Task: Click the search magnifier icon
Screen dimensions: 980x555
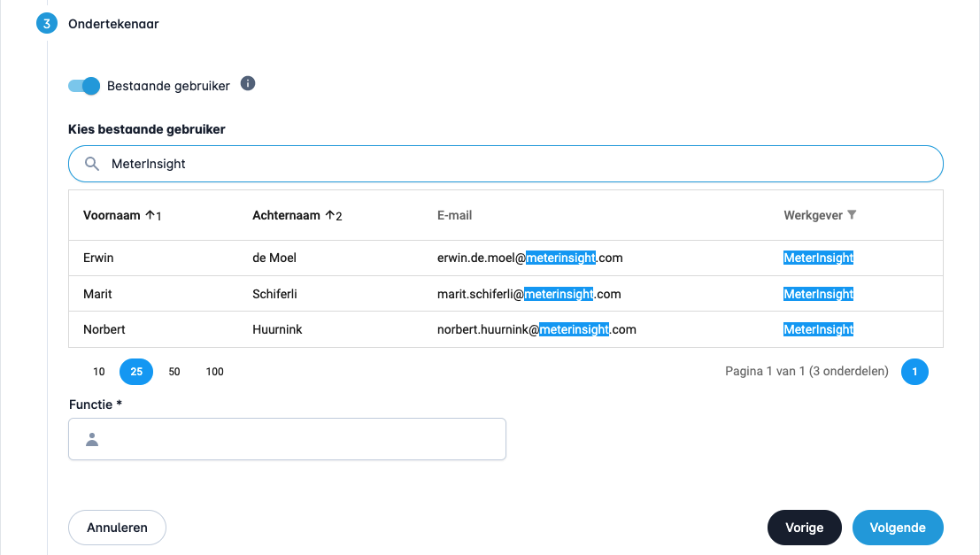Action: 91,164
